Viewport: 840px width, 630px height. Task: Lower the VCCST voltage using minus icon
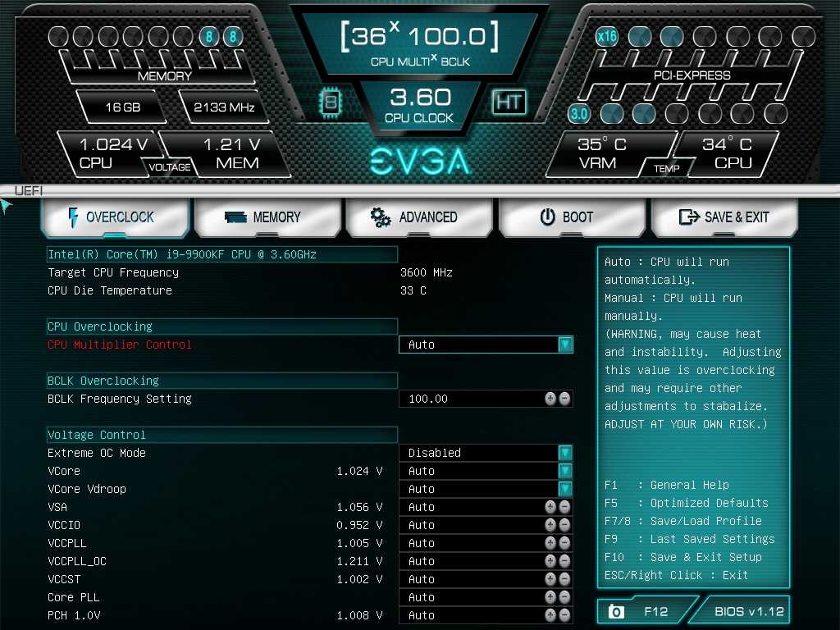point(564,579)
